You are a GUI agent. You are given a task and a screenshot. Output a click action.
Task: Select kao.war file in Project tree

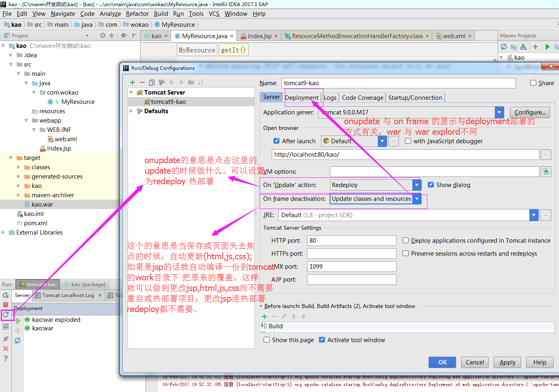(42, 205)
